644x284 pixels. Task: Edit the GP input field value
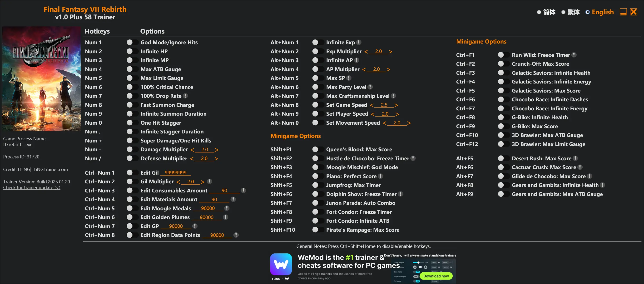(x=176, y=225)
